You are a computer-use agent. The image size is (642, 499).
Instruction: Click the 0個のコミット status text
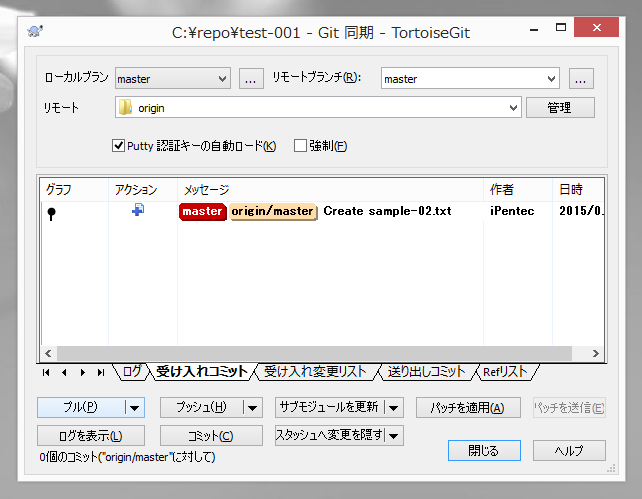tap(127, 457)
